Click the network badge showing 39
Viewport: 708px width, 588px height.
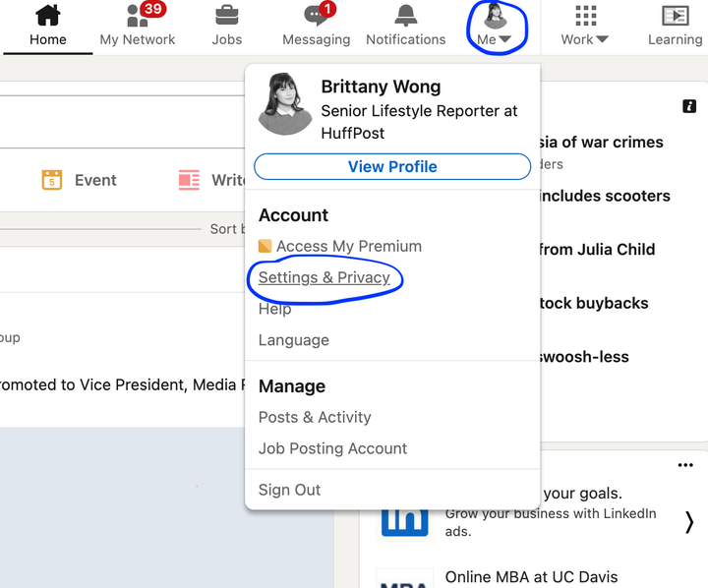pos(152,9)
